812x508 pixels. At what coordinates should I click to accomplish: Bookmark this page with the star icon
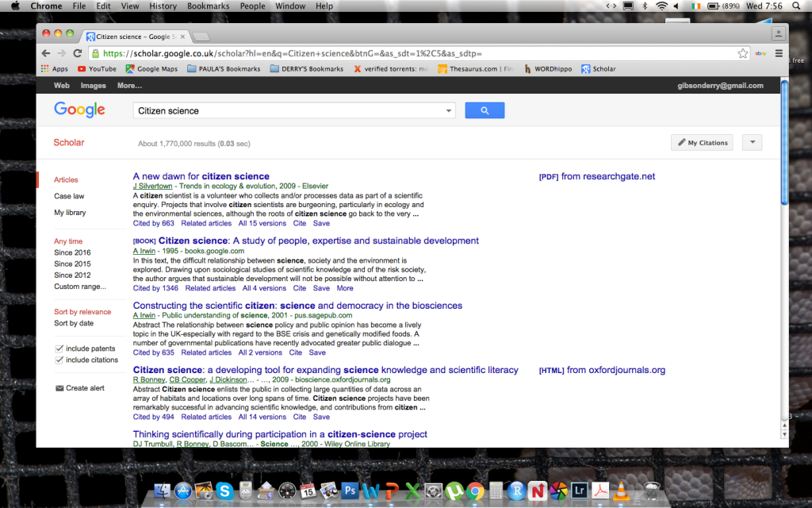click(x=742, y=53)
